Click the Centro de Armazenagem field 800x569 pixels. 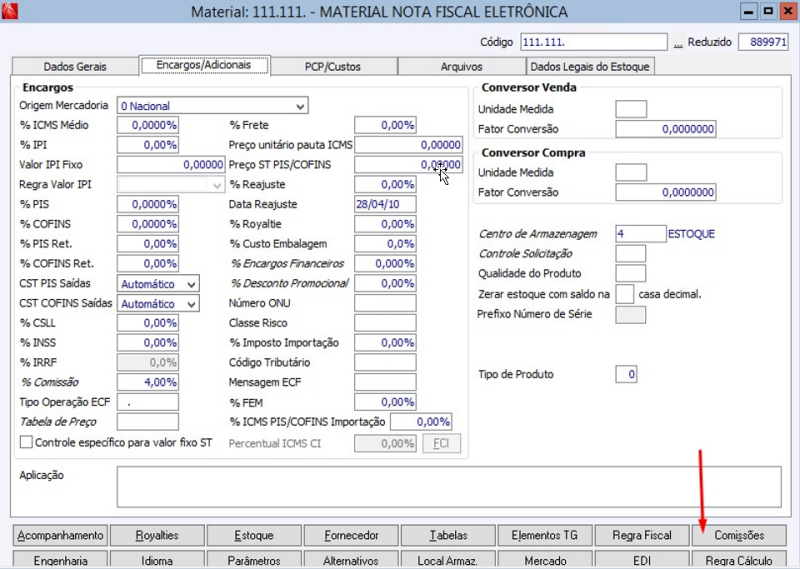click(x=641, y=234)
